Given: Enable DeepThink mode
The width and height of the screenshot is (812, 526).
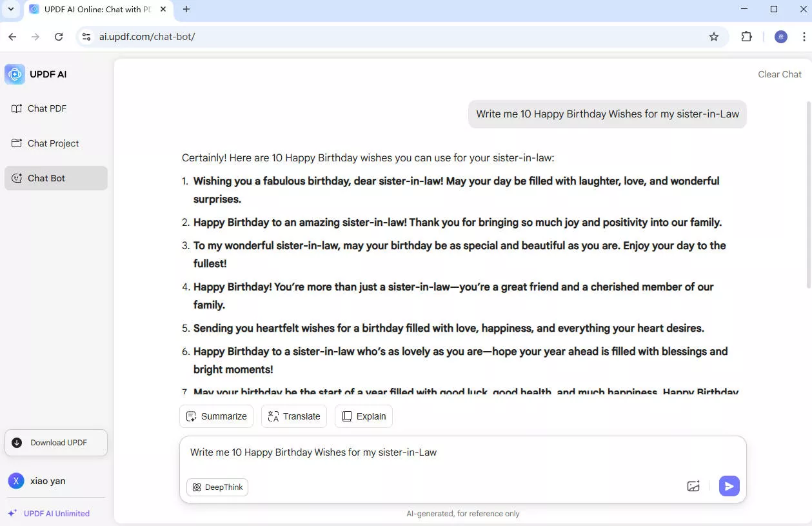Looking at the screenshot, I should pos(217,487).
